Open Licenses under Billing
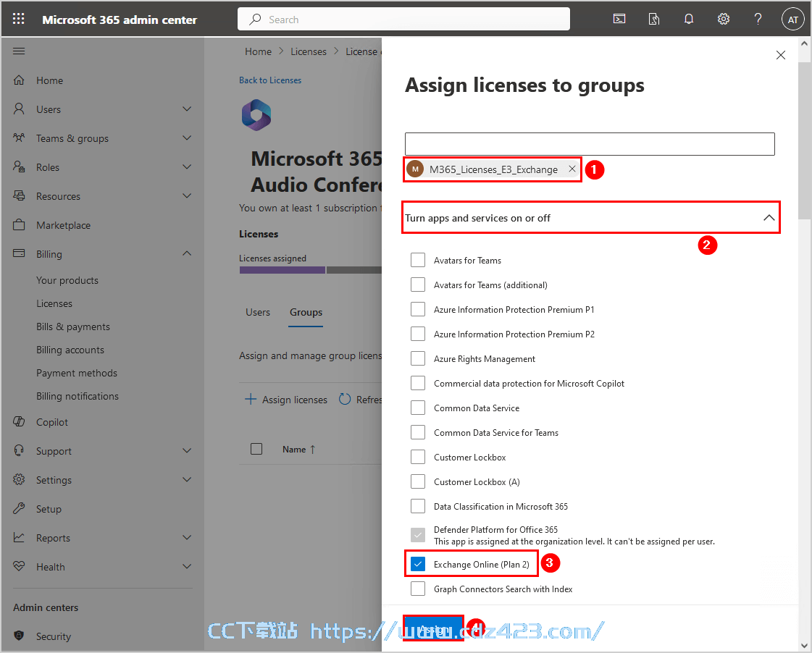This screenshot has width=812, height=653. (54, 304)
